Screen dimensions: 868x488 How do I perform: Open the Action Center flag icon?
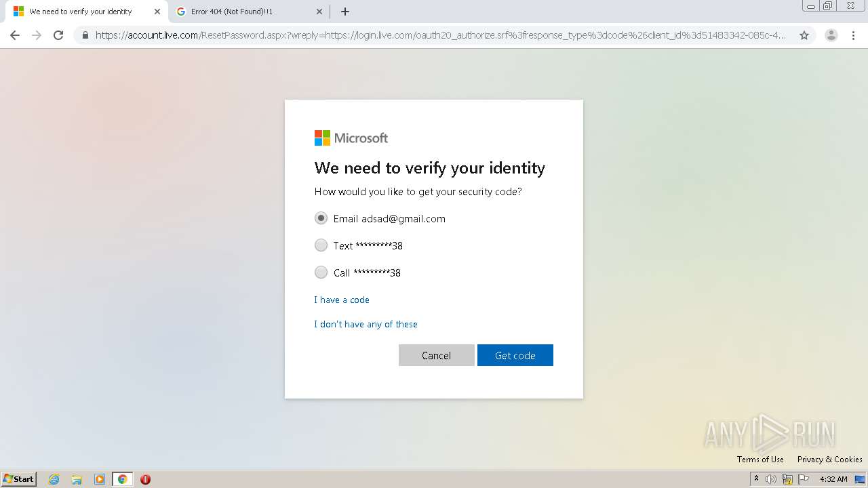pyautogui.click(x=804, y=479)
